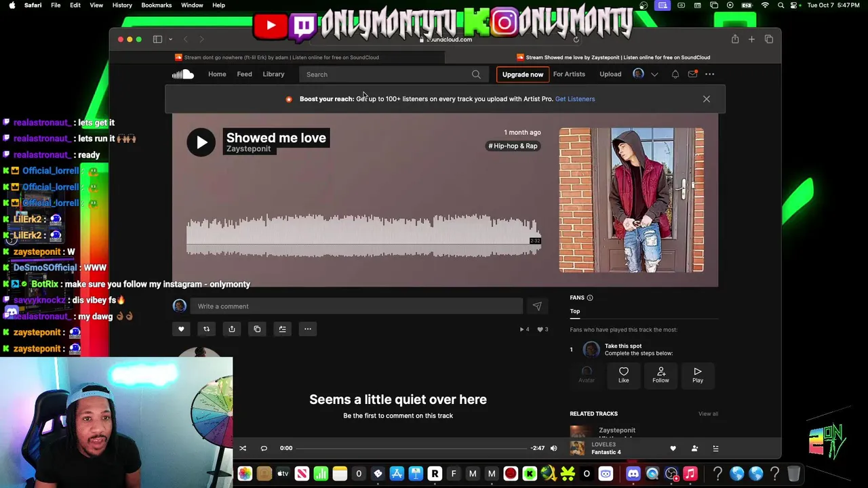This screenshot has height=488, width=868.
Task: Toggle shuffle in the player bar
Action: click(243, 448)
